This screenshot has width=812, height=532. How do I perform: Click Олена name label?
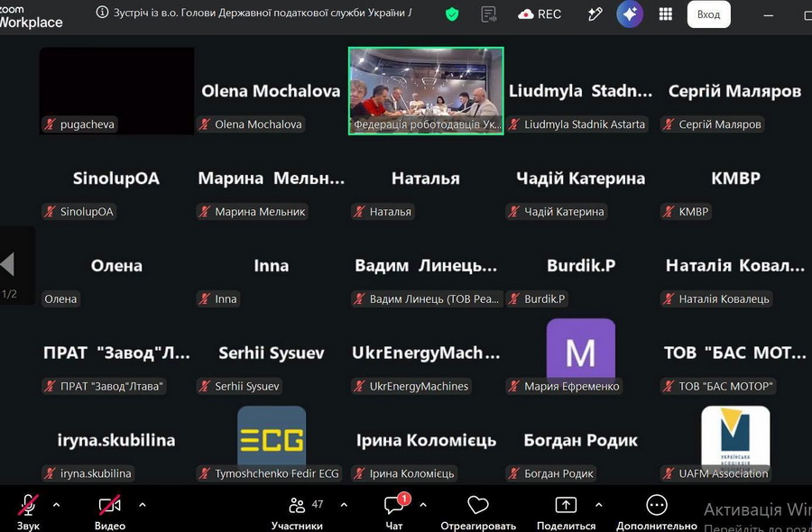coord(60,299)
